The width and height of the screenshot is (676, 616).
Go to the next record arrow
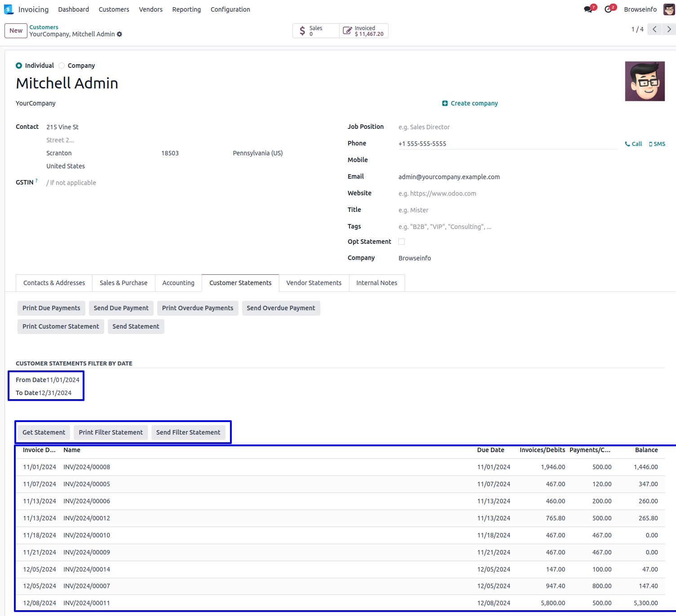click(669, 29)
